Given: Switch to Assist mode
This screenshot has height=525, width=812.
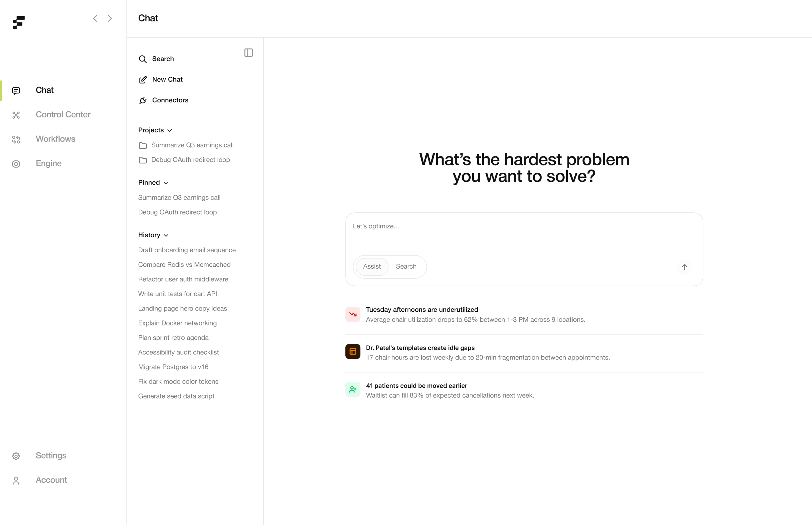Looking at the screenshot, I should coord(372,267).
